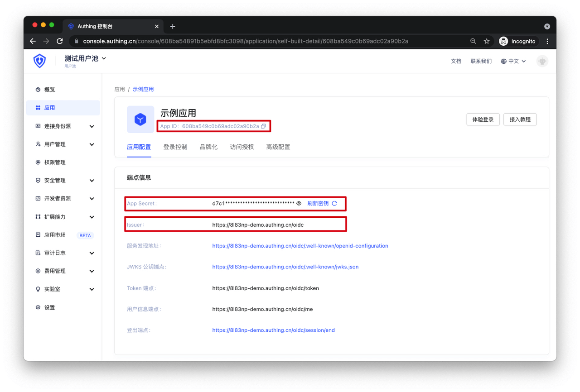Reload the page in the browser
580x392 pixels.
(60, 41)
